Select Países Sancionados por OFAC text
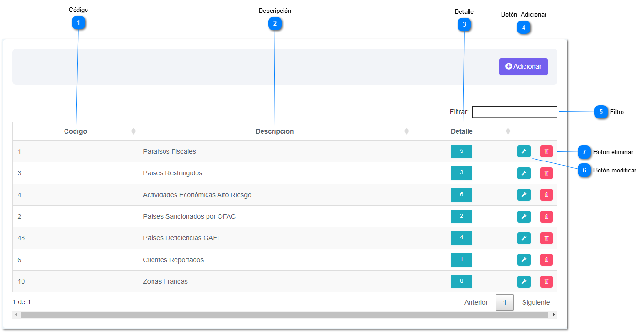 tap(189, 216)
